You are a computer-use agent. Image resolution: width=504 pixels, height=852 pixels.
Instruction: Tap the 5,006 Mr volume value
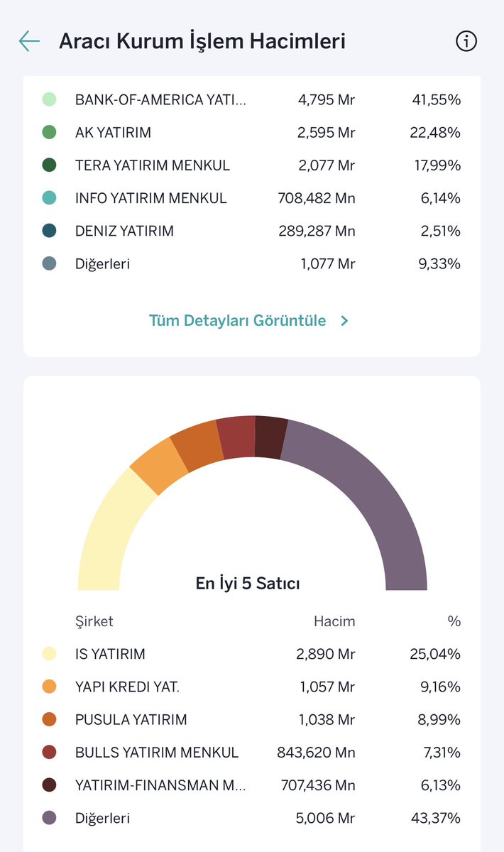point(326,818)
